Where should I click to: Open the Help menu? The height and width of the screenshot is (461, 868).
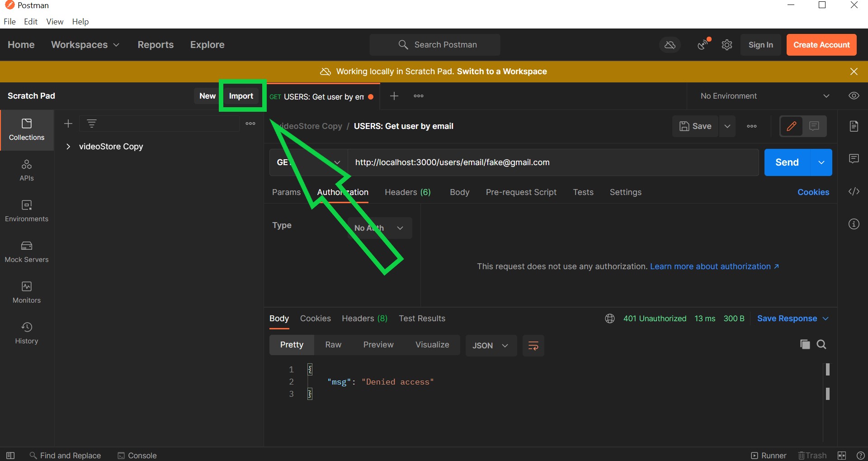pos(80,22)
